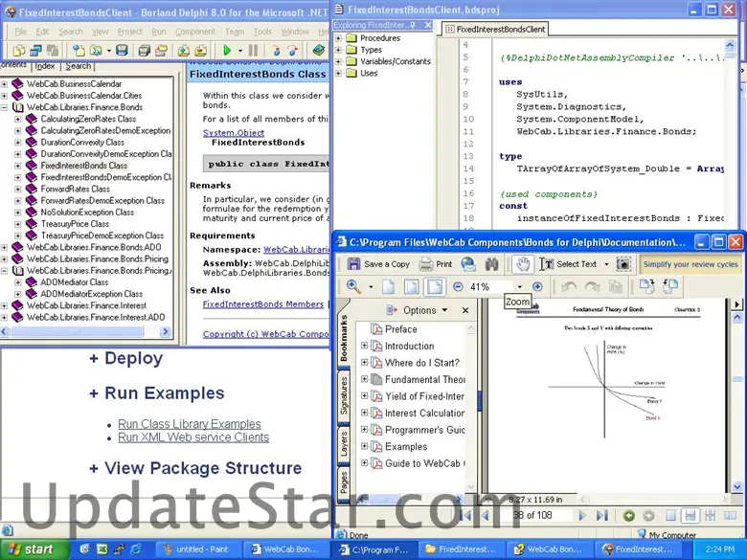
Task: Click the green Run arrow in Delphi toolbar
Action: (227, 50)
